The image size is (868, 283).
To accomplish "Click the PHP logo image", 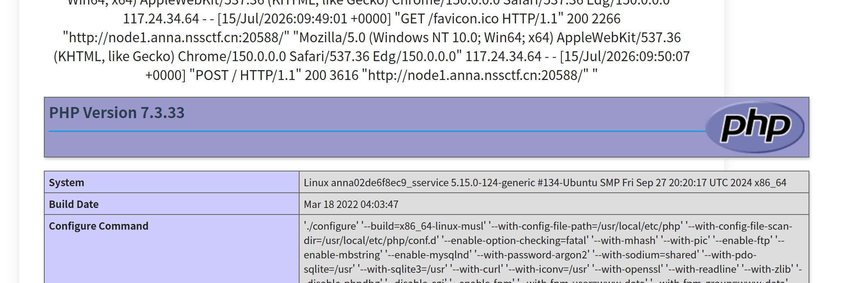I will (x=755, y=127).
